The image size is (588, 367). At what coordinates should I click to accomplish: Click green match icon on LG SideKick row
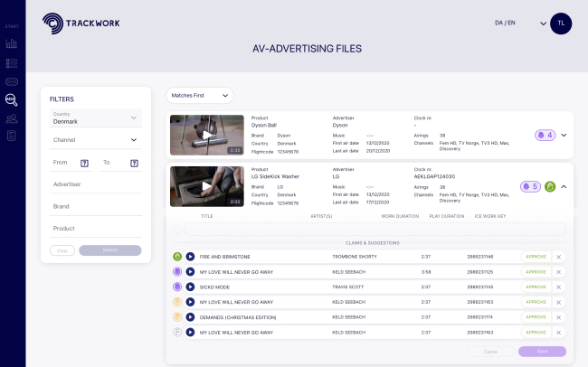pos(550,186)
